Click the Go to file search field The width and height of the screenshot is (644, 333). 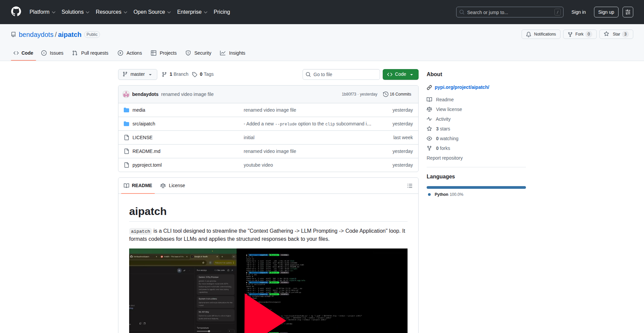tap(341, 74)
